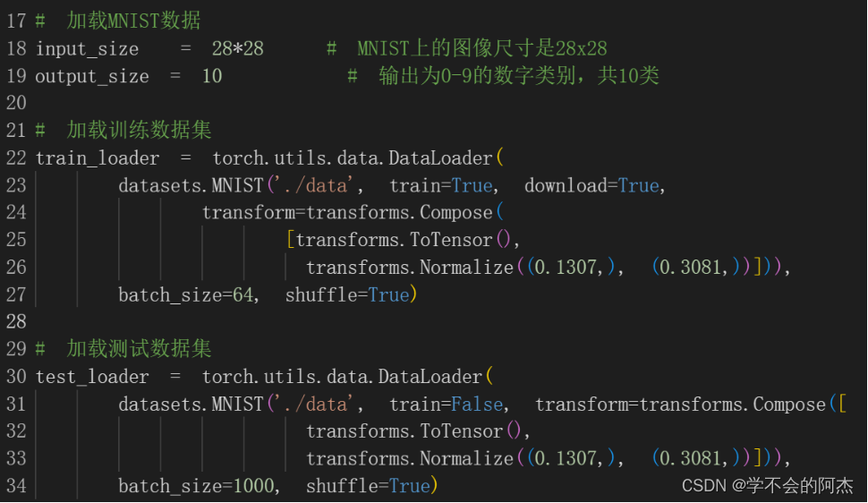Image resolution: width=868 pixels, height=503 pixels.
Task: Click the variable test_loader
Action: 92,378
